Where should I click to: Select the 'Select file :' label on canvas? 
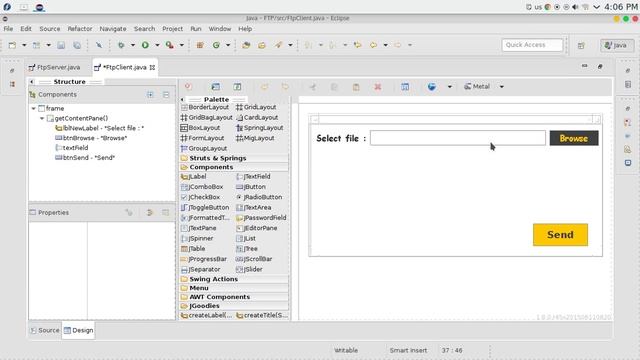pyautogui.click(x=341, y=138)
